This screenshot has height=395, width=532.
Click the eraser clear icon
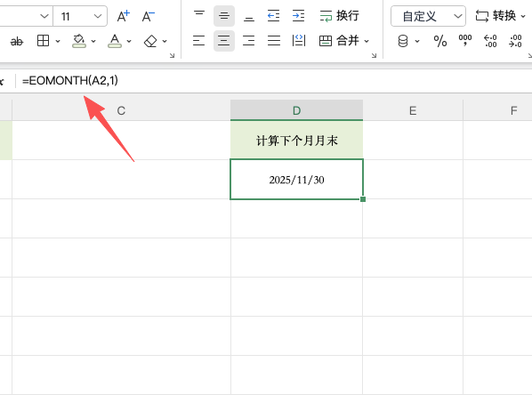click(150, 42)
